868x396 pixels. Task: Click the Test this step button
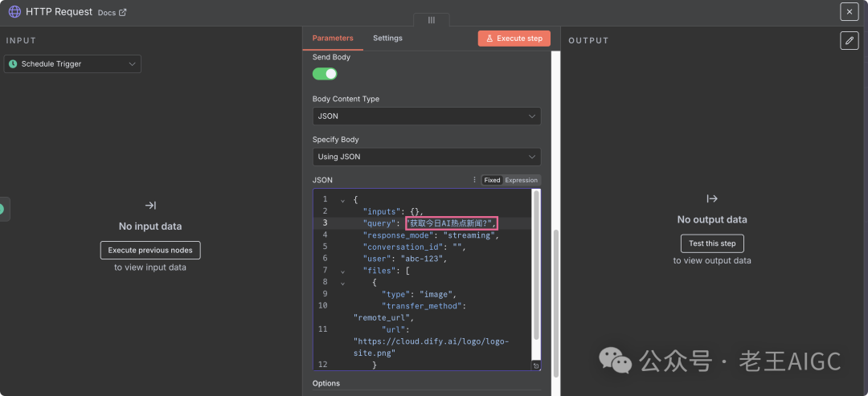[x=712, y=243]
